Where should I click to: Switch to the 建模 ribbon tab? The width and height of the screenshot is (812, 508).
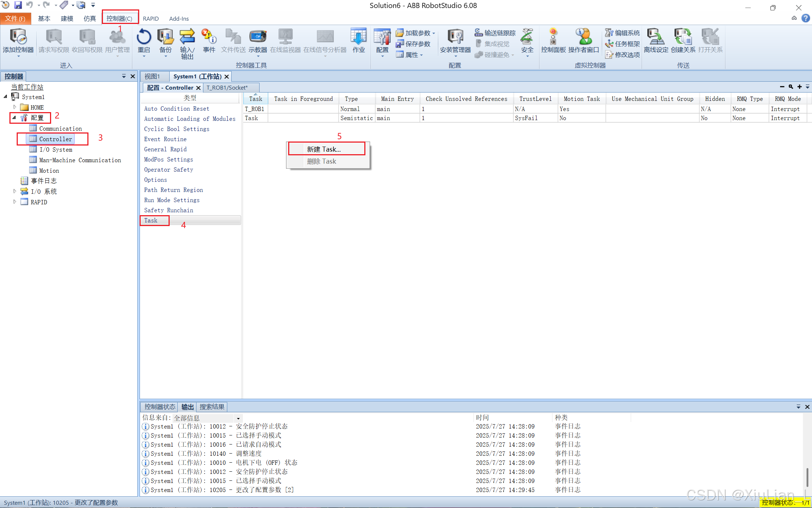pos(67,19)
